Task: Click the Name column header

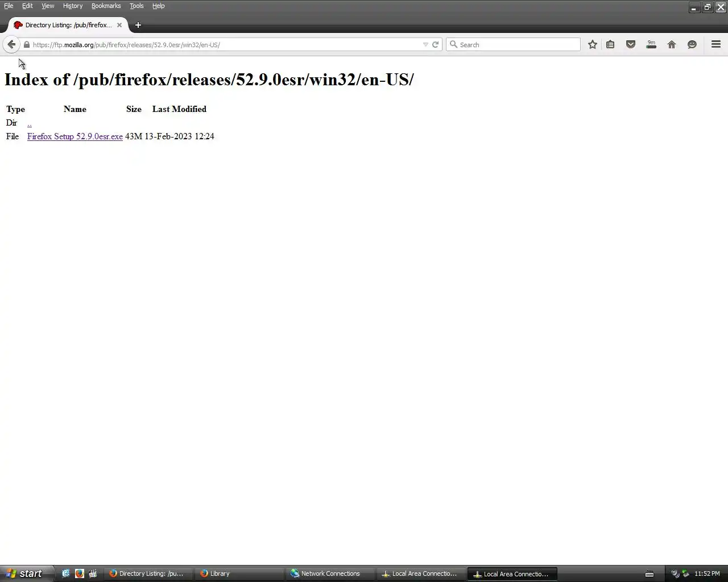Action: pyautogui.click(x=75, y=109)
